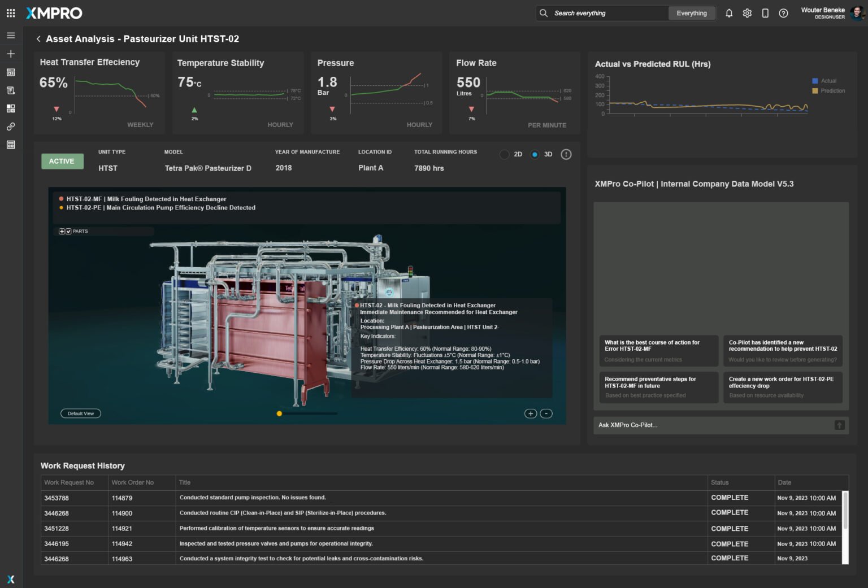Open the Everything search filter dropdown
The image size is (868, 588).
coord(691,13)
